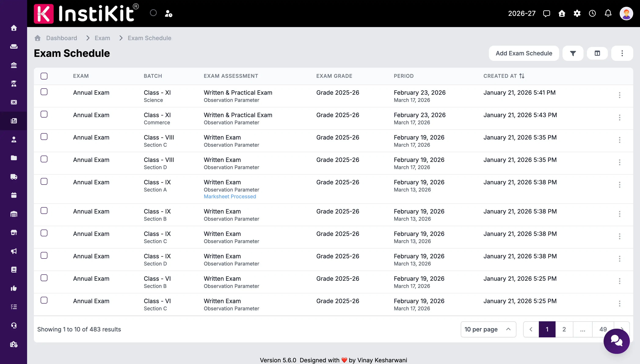Check the Class - XI Science row checkbox

click(x=44, y=92)
